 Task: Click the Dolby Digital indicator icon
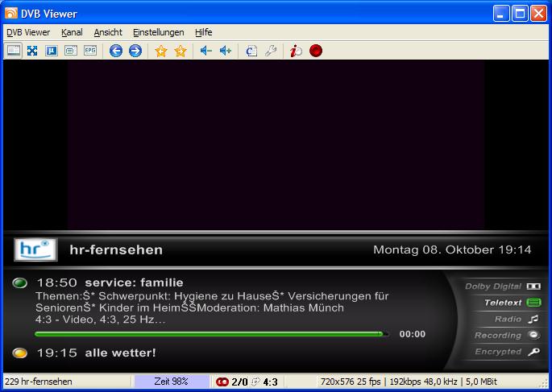point(533,287)
